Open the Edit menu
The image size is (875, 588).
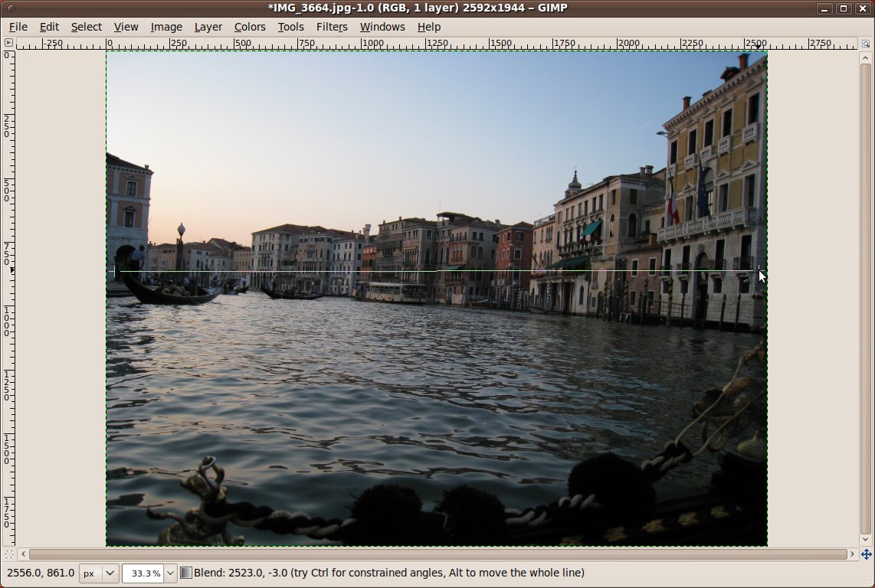click(49, 27)
